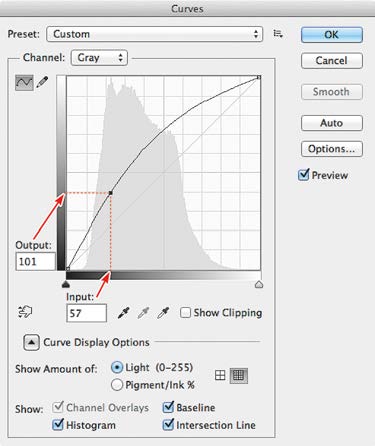Image resolution: width=375 pixels, height=446 pixels.
Task: Select the pencil draw curve tool
Action: [42, 82]
